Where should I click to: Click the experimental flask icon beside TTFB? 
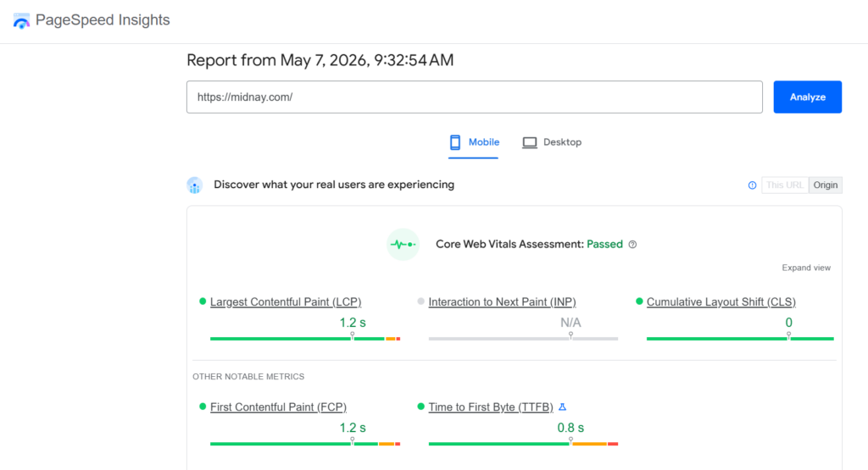tap(563, 407)
